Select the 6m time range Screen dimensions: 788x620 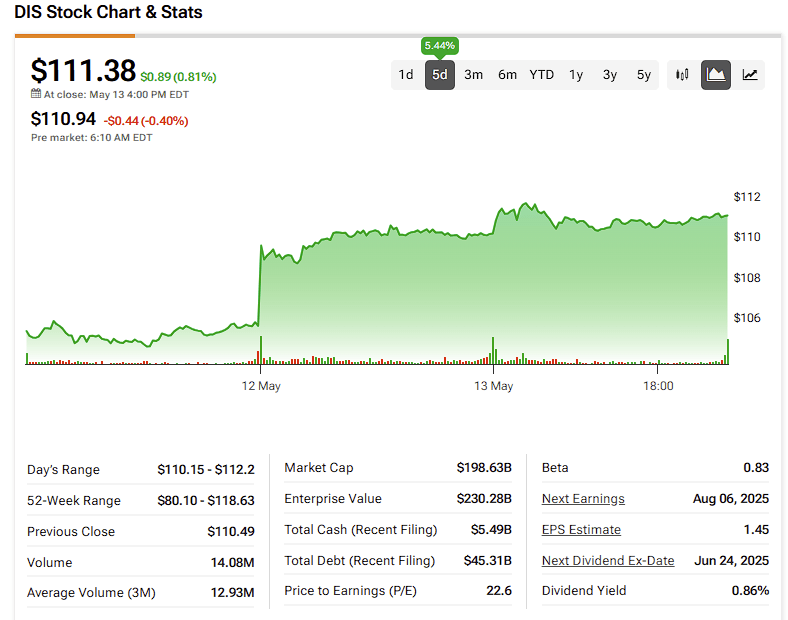pos(508,75)
